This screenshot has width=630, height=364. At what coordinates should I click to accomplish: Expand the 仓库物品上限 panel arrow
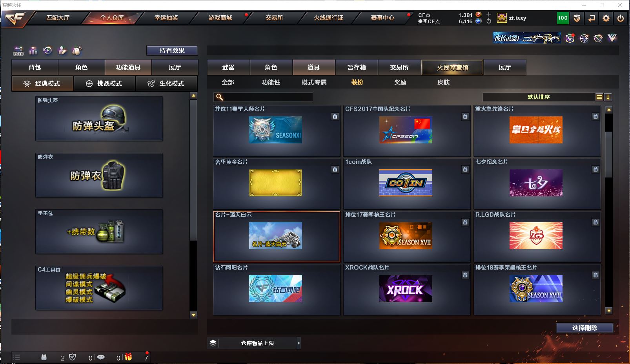click(299, 343)
